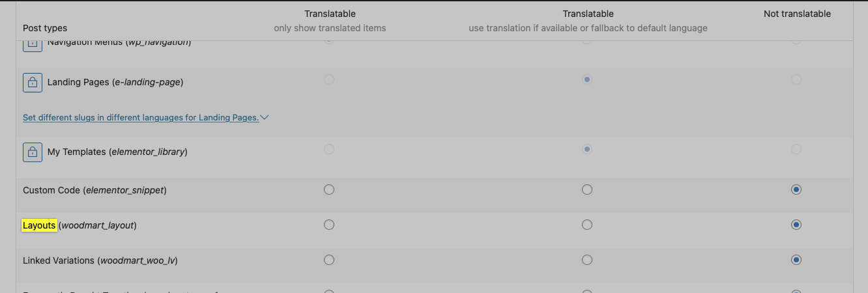868x293 pixels.
Task: Click the highlighted Layouts label
Action: coord(39,225)
